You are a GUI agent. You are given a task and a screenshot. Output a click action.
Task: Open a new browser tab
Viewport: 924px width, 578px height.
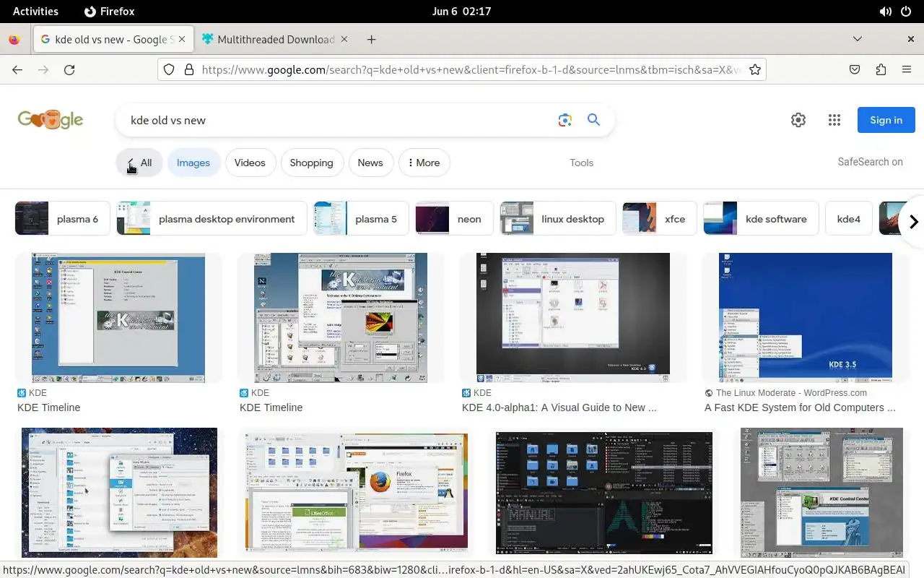coord(371,39)
